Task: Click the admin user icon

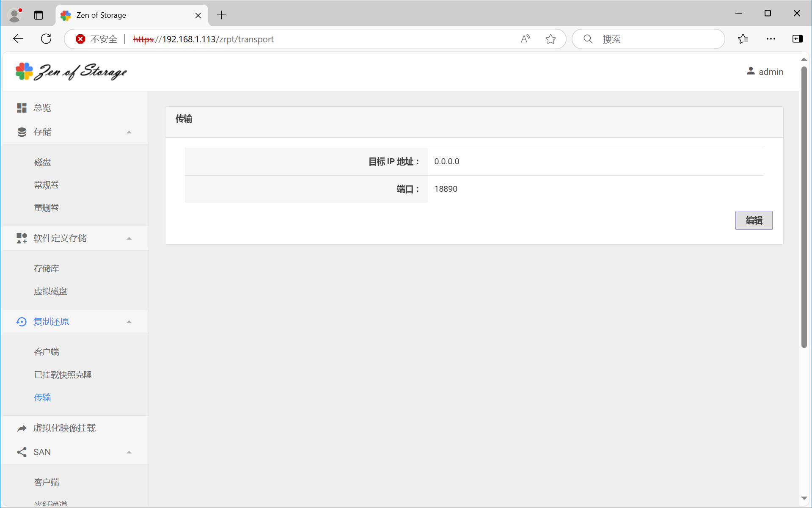Action: click(x=751, y=72)
